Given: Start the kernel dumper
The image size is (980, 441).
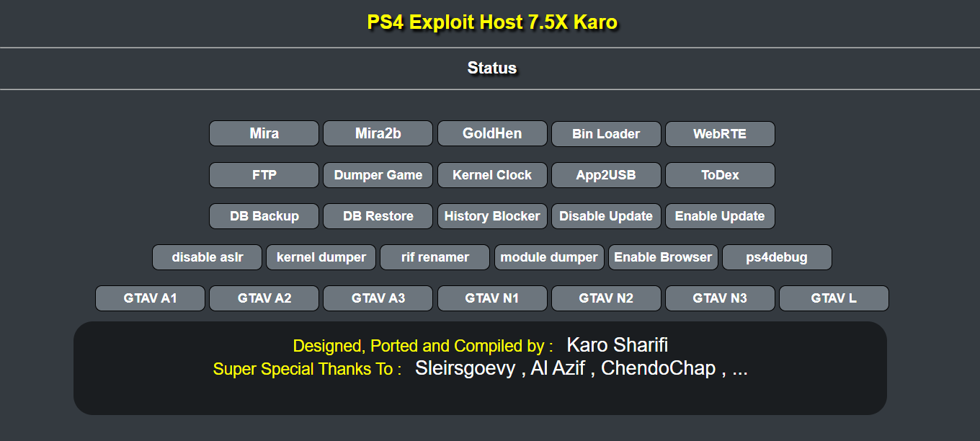Looking at the screenshot, I should pos(321,257).
